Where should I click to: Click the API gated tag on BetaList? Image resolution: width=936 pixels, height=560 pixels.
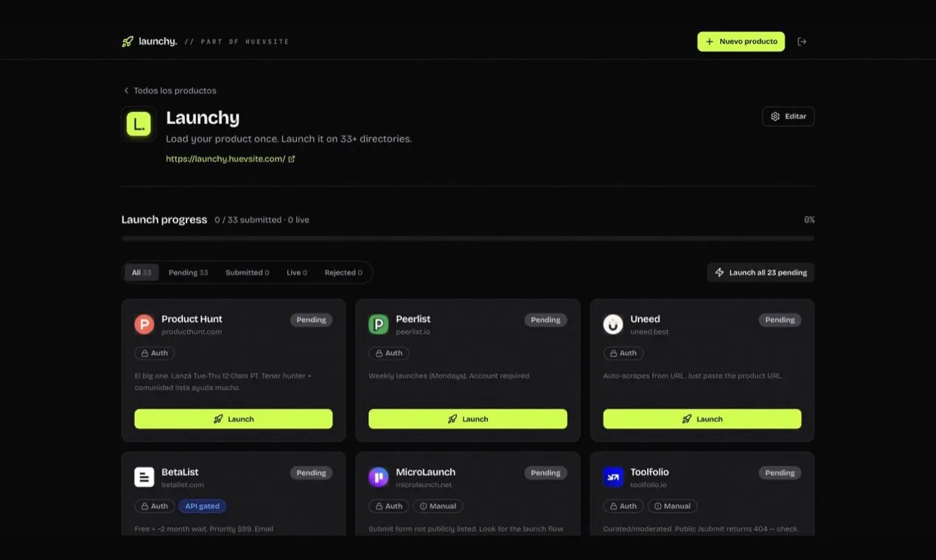tap(202, 506)
